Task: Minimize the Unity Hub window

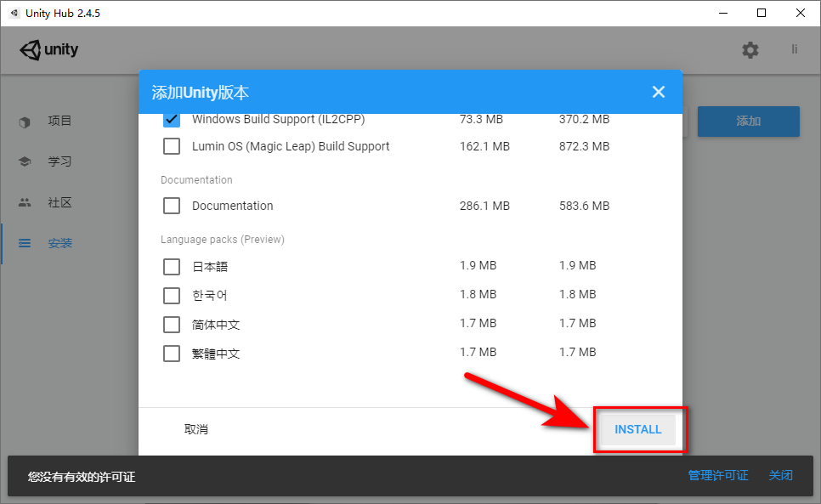Action: pos(723,13)
